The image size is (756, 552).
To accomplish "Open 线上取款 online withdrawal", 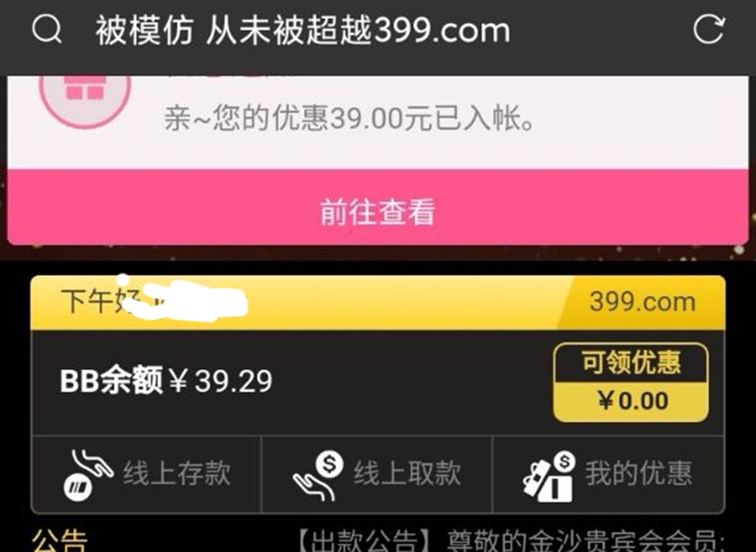I will [x=377, y=475].
